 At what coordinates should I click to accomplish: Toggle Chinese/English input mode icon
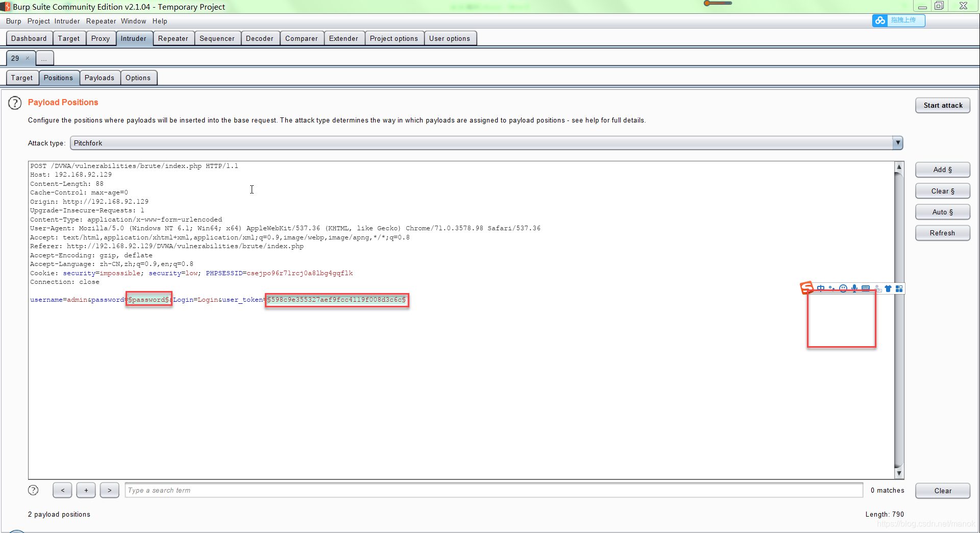coord(821,288)
